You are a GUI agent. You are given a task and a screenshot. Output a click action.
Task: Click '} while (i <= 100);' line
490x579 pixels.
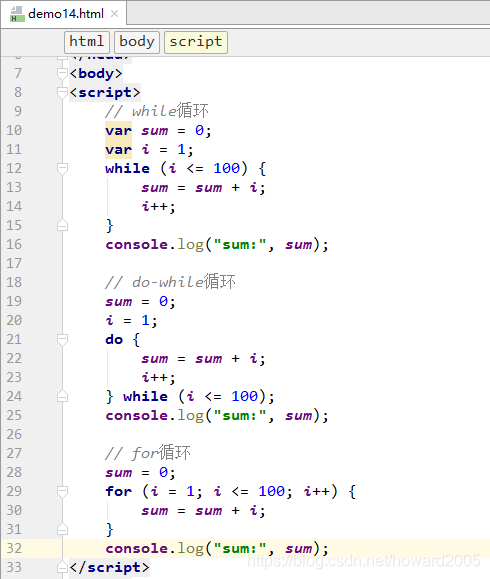click(x=190, y=397)
